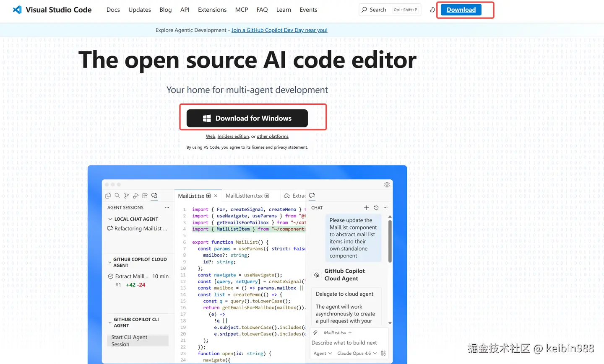Viewport: 604px width, 364px height.
Task: Open Extensions in top navigation
Action: click(x=212, y=10)
